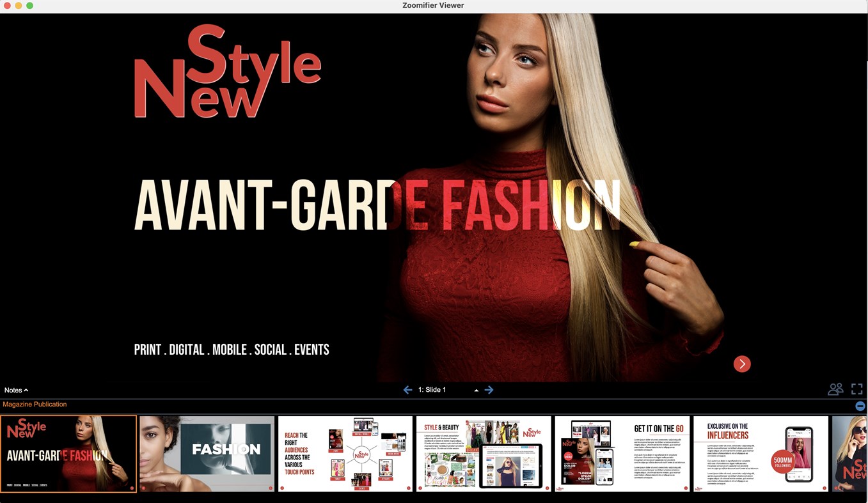
Task: Click the Magazine Publication title
Action: 35,404
